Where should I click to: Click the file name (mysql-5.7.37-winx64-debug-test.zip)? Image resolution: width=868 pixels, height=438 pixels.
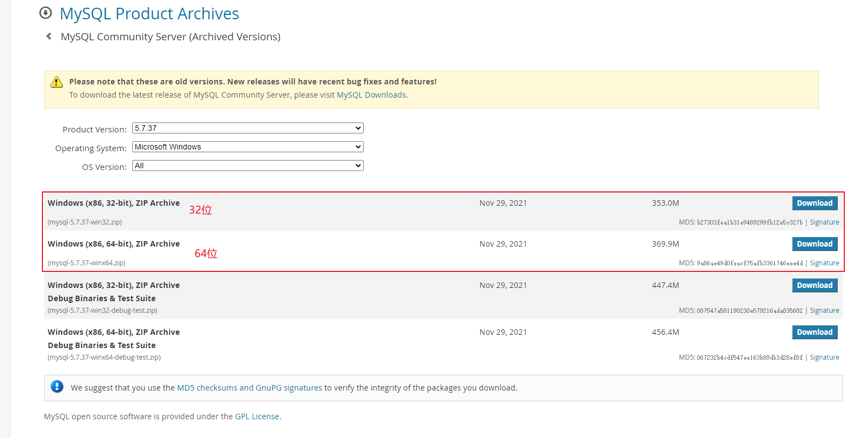(x=104, y=357)
